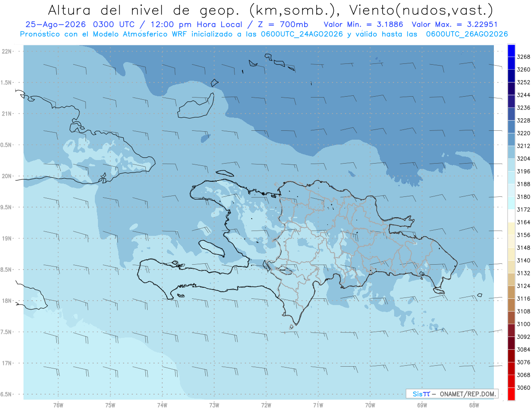Click the "3108" colorbar value
This screenshot has width=532, height=411.
pyautogui.click(x=524, y=311)
